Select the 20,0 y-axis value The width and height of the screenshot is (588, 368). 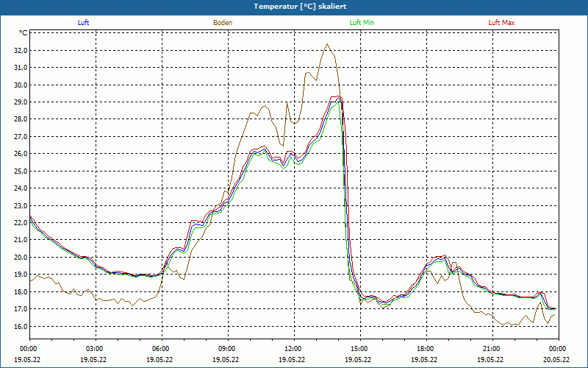point(21,257)
